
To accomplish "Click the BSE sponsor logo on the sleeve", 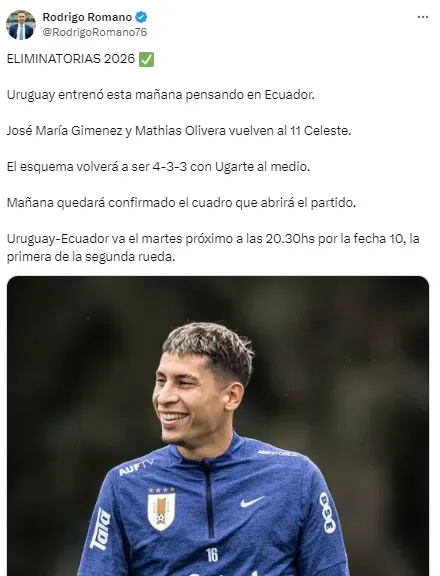I will click(327, 512).
